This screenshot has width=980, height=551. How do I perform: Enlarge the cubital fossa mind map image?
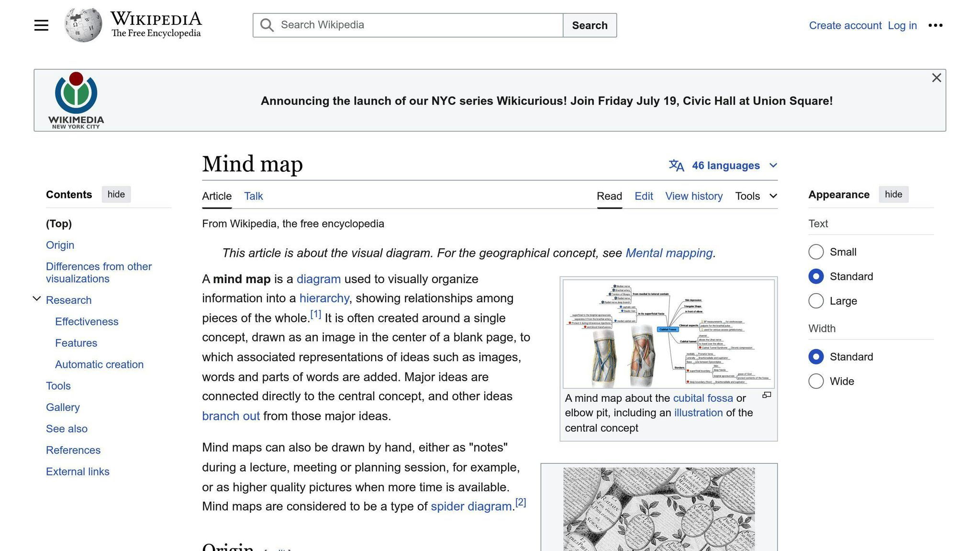[767, 395]
